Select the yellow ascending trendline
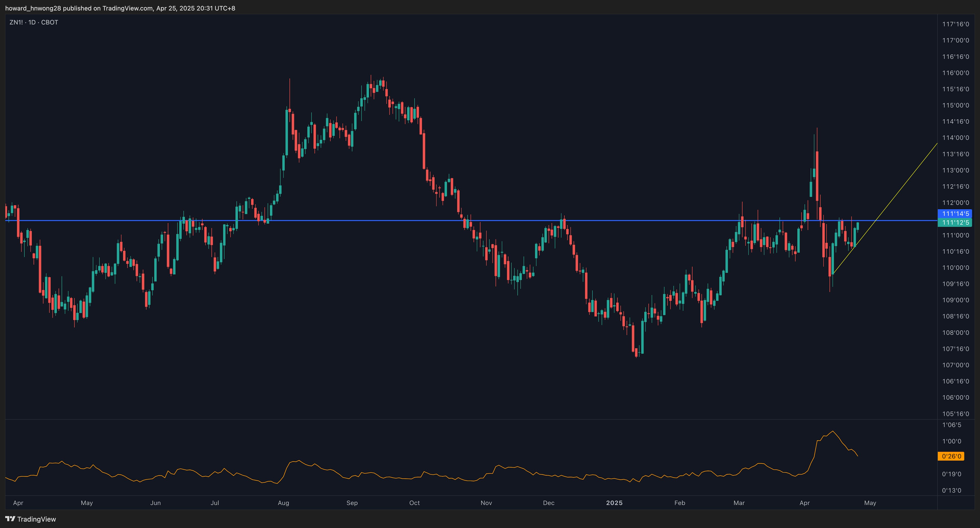This screenshot has height=528, width=980. 905,184
